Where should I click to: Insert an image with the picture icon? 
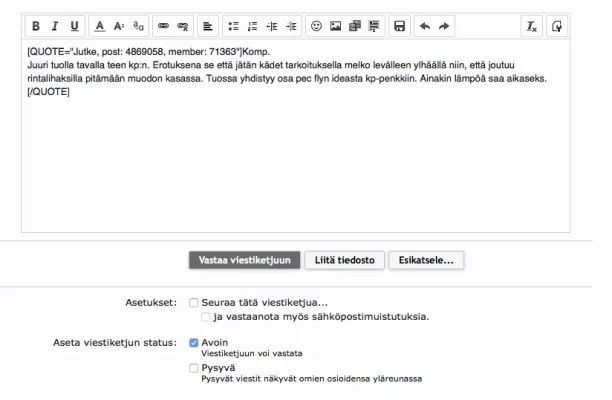(x=336, y=26)
